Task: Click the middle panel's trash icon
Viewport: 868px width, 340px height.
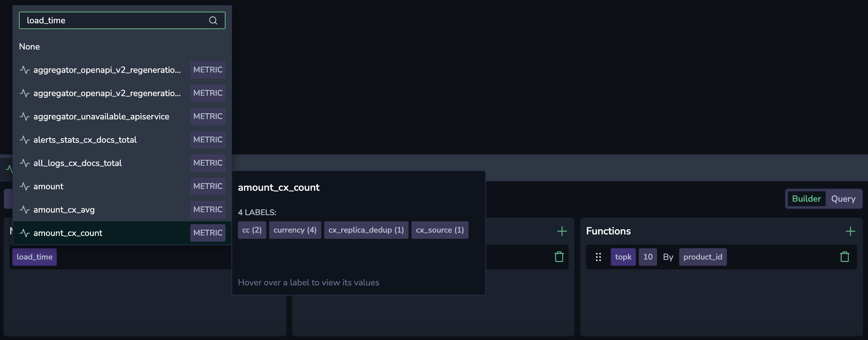Action: point(559,257)
